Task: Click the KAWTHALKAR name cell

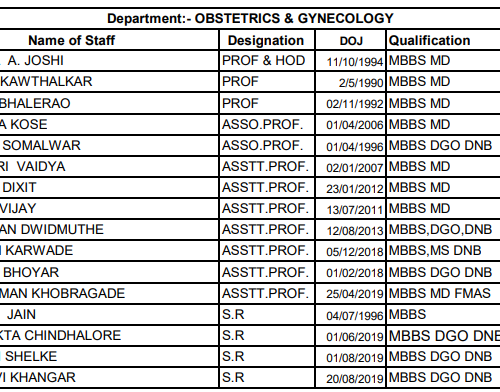Action: click(x=109, y=82)
